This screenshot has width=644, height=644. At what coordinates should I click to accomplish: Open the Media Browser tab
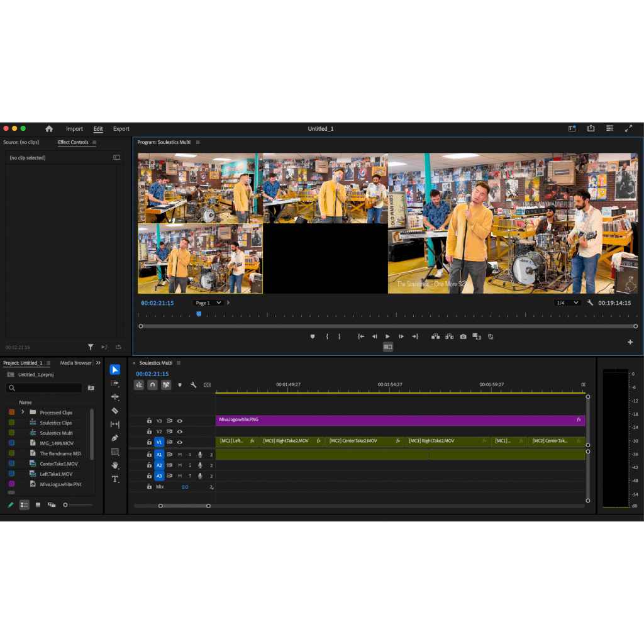(75, 363)
